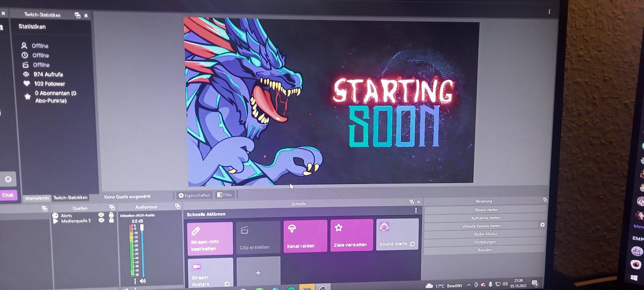Screen dimensions: 644x290
Task: Click taskbar microphone tray icon
Action: (490, 284)
